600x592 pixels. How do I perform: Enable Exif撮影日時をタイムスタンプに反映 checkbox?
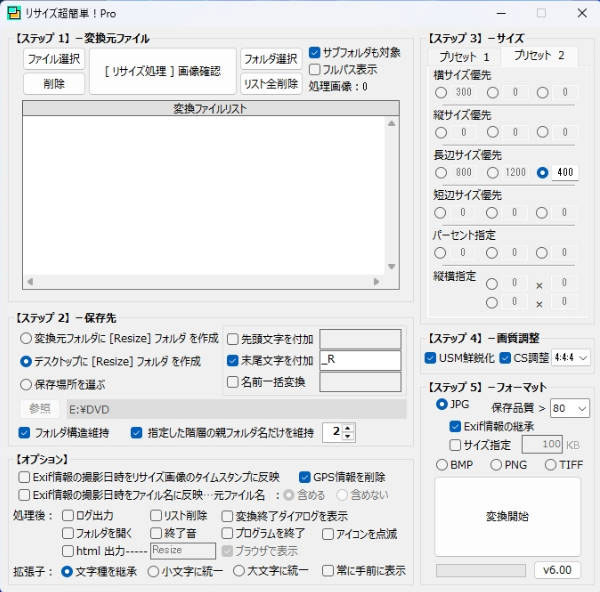(x=24, y=477)
